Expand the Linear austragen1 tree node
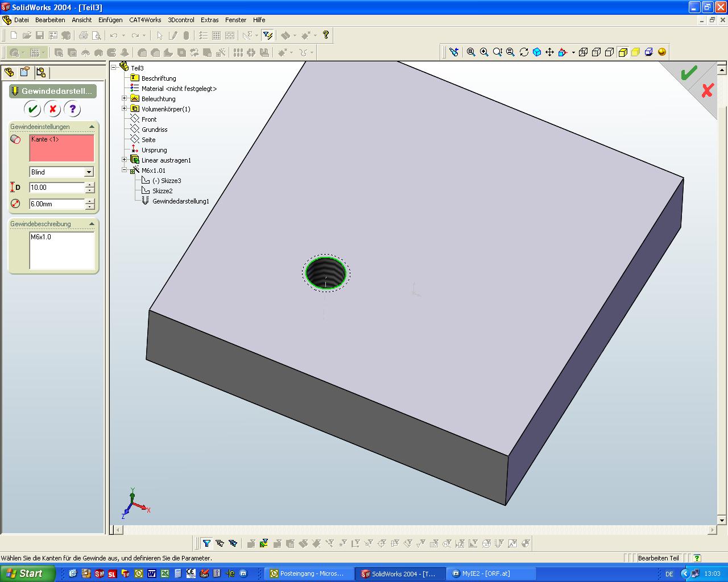Viewport: 728px width, 582px height. 124,160
